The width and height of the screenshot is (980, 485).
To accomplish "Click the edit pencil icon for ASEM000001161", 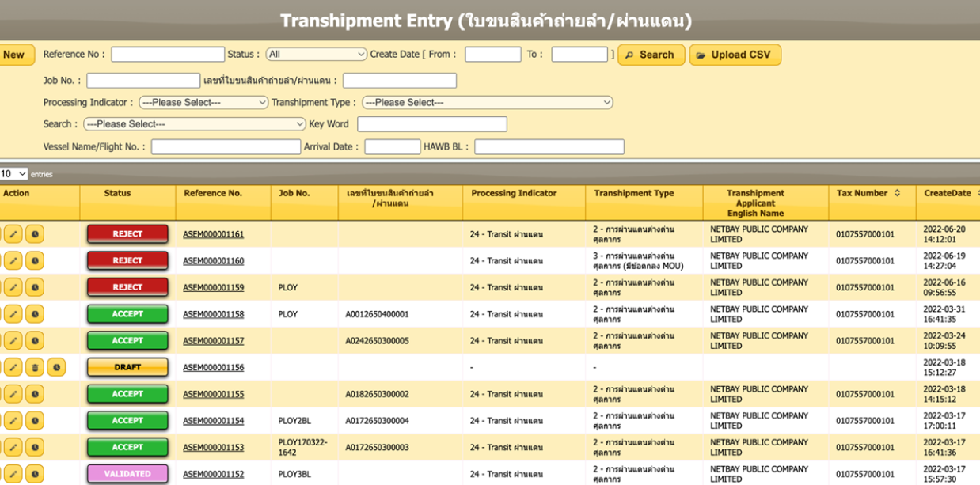I will point(13,234).
